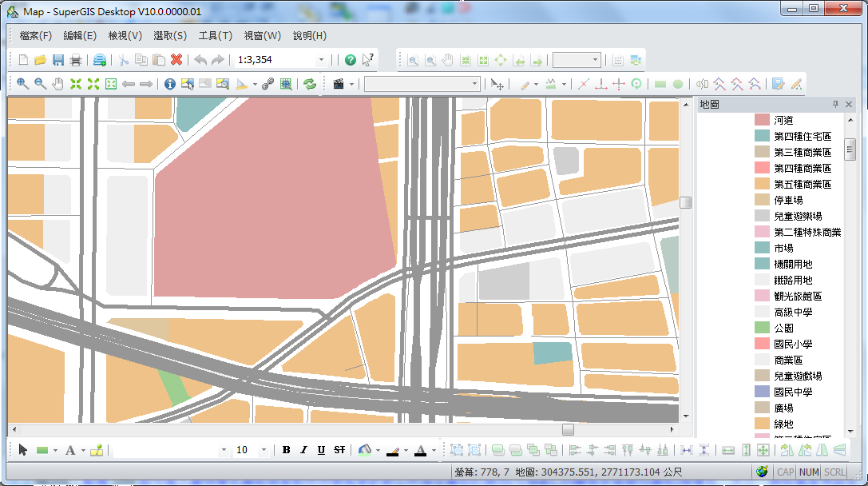The height and width of the screenshot is (486, 868).
Task: Open the 選取(S) menu
Action: click(170, 35)
